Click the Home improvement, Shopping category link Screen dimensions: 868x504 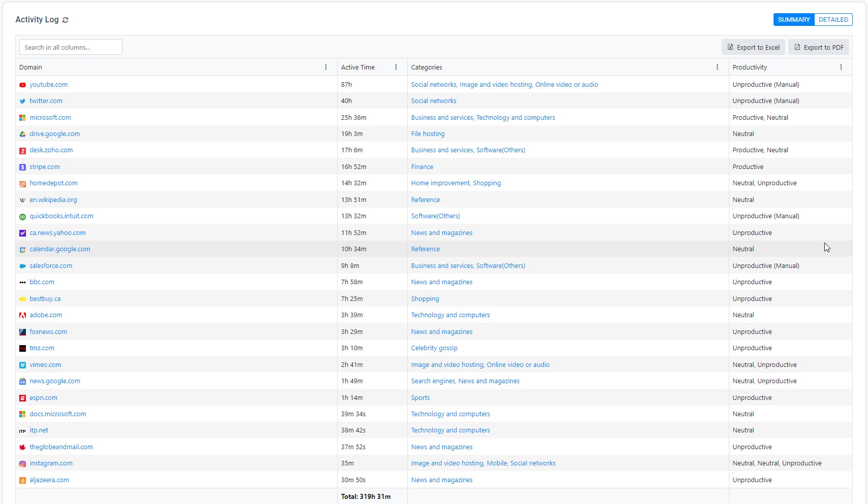pyautogui.click(x=456, y=183)
